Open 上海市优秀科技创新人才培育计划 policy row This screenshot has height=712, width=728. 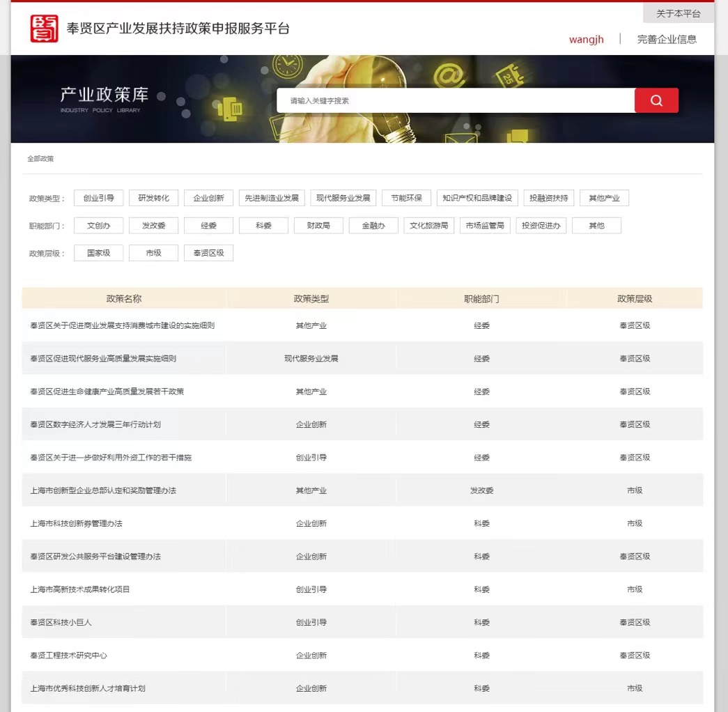coord(88,688)
